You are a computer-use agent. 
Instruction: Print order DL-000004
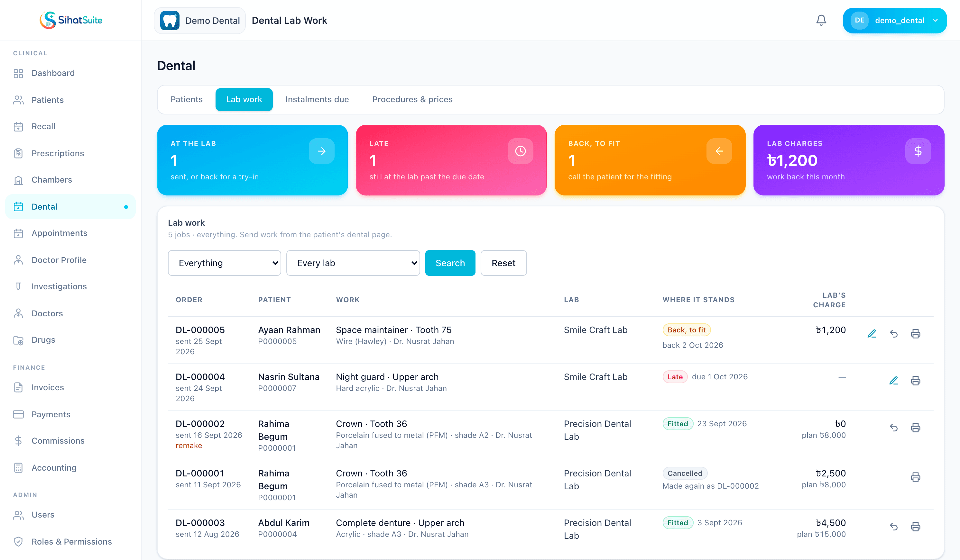915,381
